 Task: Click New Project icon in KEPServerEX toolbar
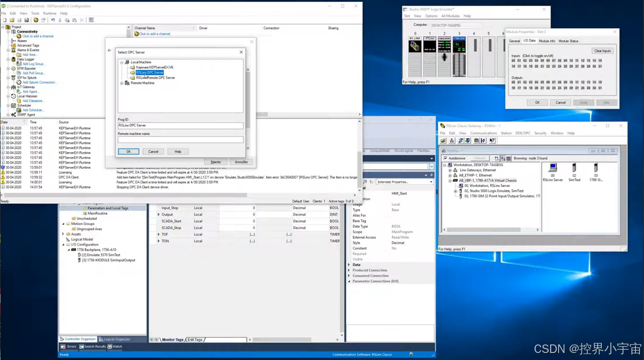pos(5,20)
